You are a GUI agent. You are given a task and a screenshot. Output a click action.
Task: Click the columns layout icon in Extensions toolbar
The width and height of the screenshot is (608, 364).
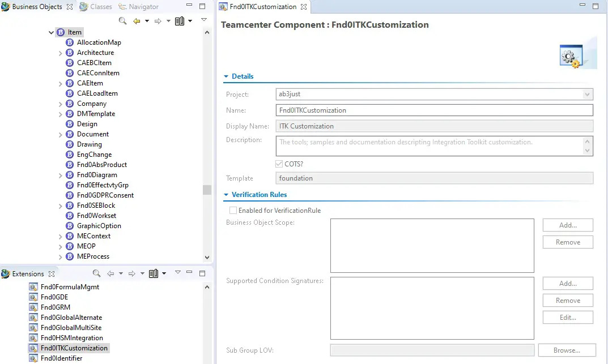(x=154, y=273)
